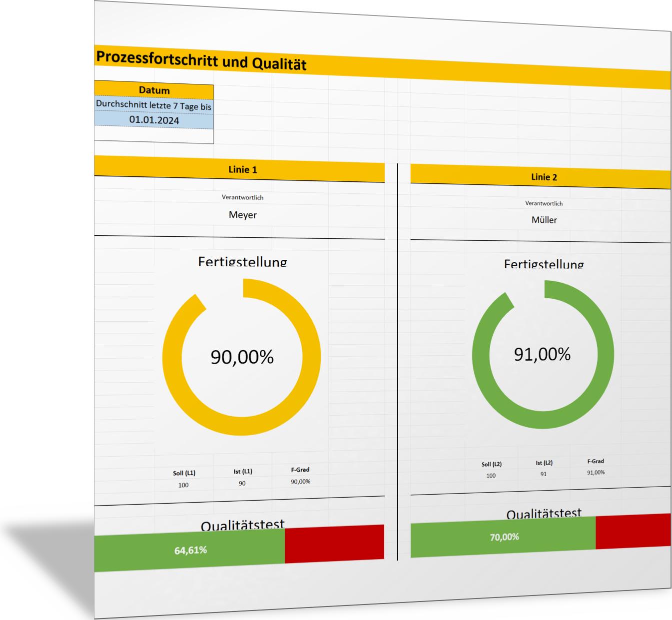Click the 91,00% label inside green donut
Image resolution: width=672 pixels, height=620 pixels.
coord(542,354)
